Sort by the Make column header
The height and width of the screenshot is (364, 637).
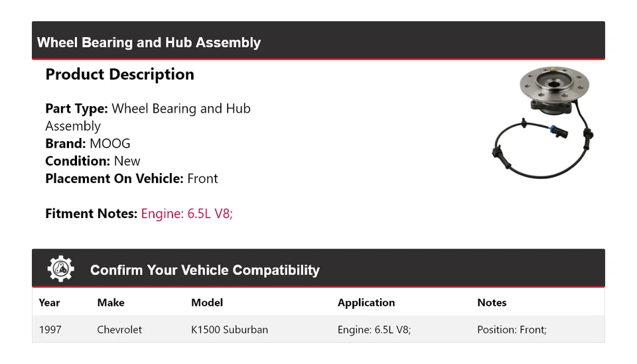(111, 302)
